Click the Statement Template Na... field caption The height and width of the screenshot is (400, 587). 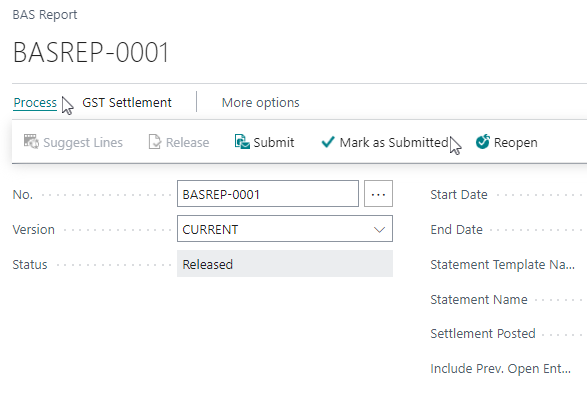(x=502, y=265)
